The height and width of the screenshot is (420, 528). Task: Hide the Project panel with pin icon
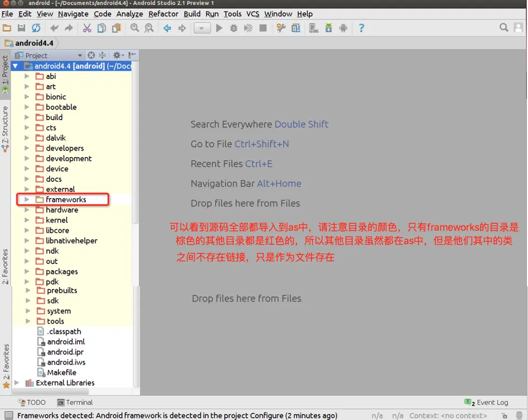(x=132, y=55)
